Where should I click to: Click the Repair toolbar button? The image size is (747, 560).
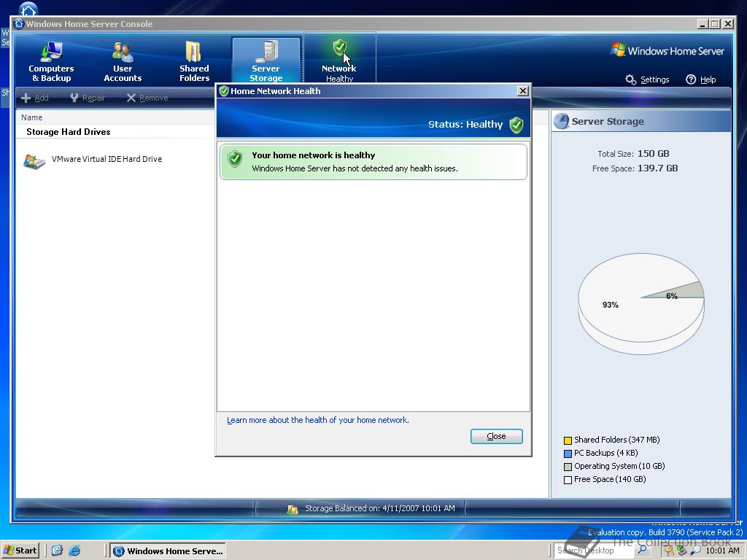88,98
